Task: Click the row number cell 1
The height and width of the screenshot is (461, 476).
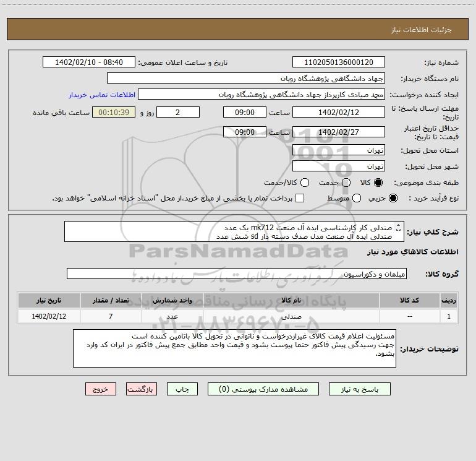Action: click(449, 316)
